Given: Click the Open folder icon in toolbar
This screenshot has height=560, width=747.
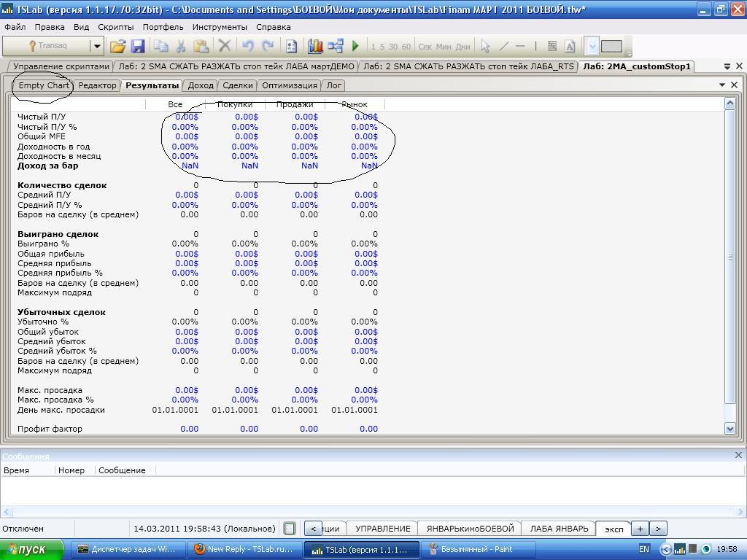Looking at the screenshot, I should [x=117, y=46].
